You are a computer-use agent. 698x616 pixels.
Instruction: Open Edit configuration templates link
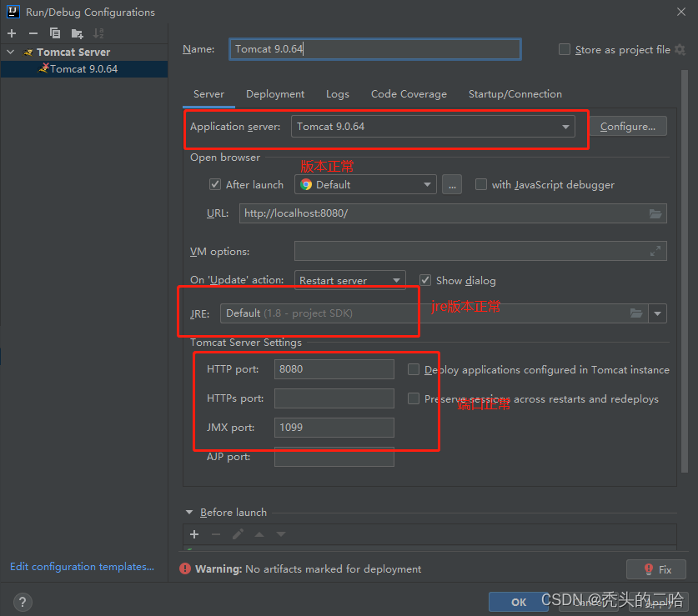(82, 567)
